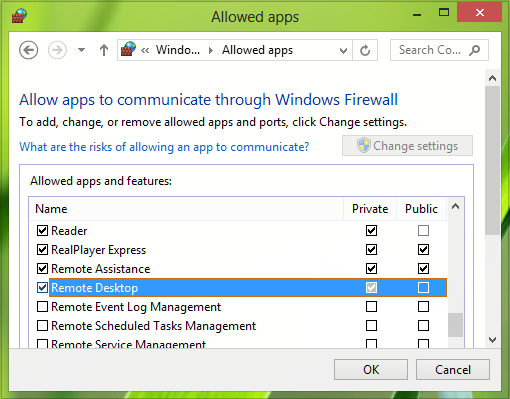The height and width of the screenshot is (399, 510).
Task: Go back with the Back arrow button
Action: (28, 50)
